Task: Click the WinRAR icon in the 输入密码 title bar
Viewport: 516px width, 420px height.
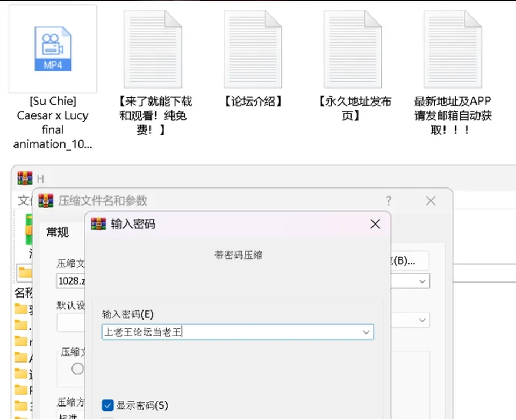Action: (98, 224)
